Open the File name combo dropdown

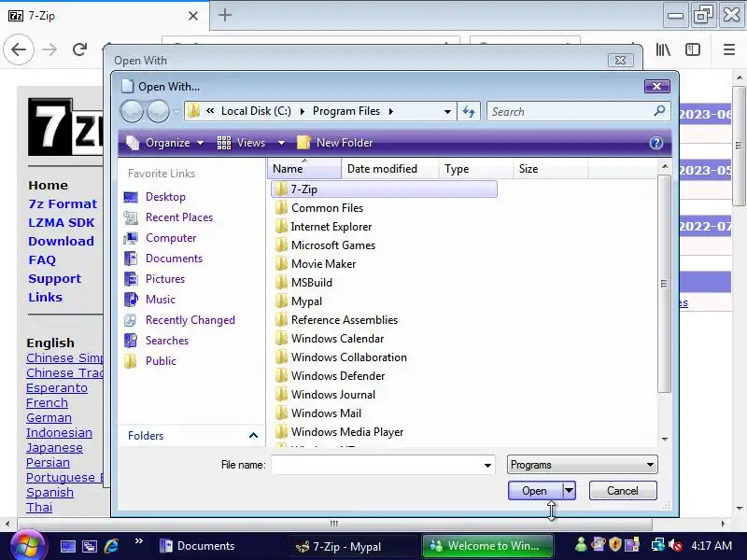[x=487, y=465]
